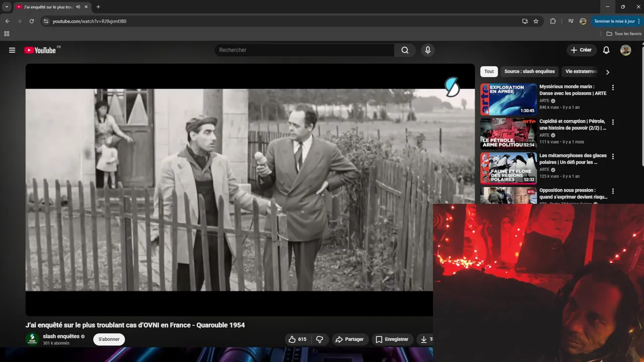Go back in browser history
Image resolution: width=644 pixels, height=362 pixels.
[x=7, y=21]
